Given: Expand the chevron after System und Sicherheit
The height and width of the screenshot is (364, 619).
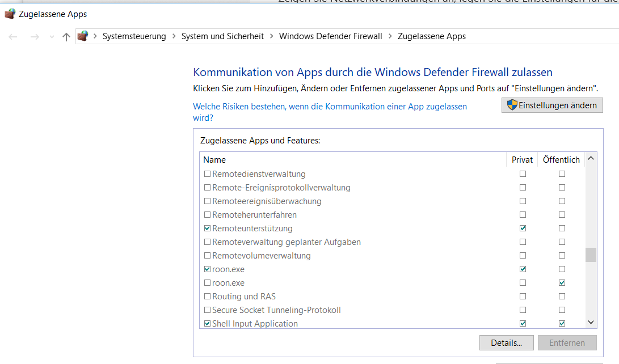Looking at the screenshot, I should 272,36.
